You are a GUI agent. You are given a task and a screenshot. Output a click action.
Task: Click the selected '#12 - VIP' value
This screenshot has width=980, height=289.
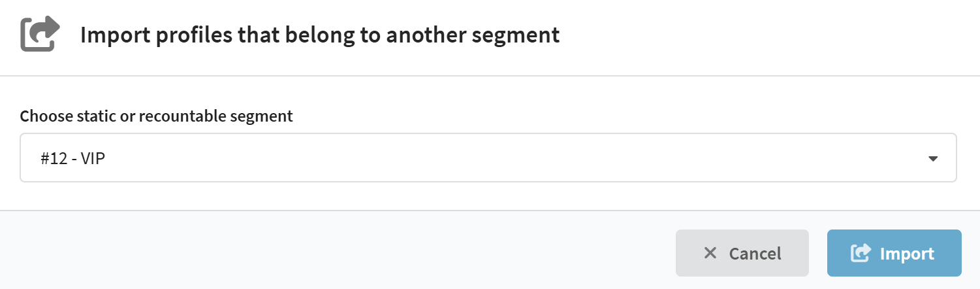[x=73, y=158]
